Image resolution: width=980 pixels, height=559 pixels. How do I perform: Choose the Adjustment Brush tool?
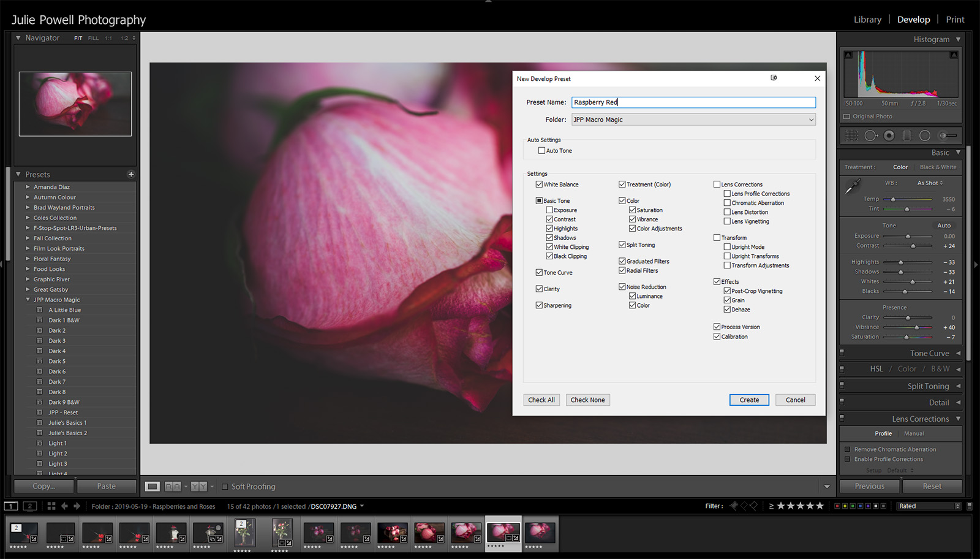click(x=948, y=135)
